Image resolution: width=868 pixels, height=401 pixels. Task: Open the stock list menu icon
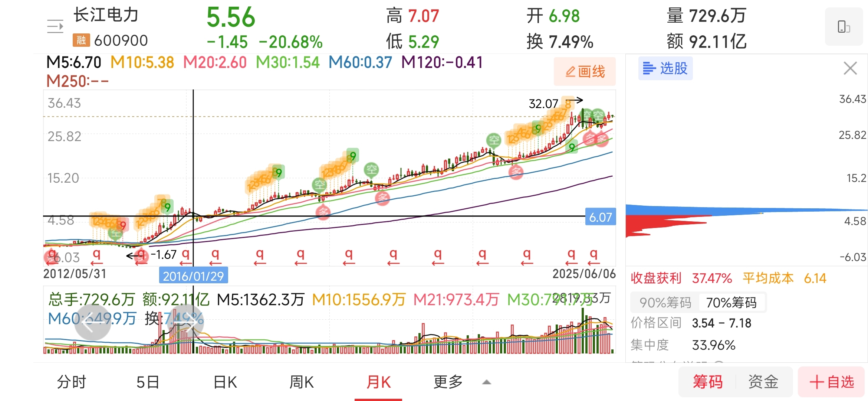pos(55,27)
